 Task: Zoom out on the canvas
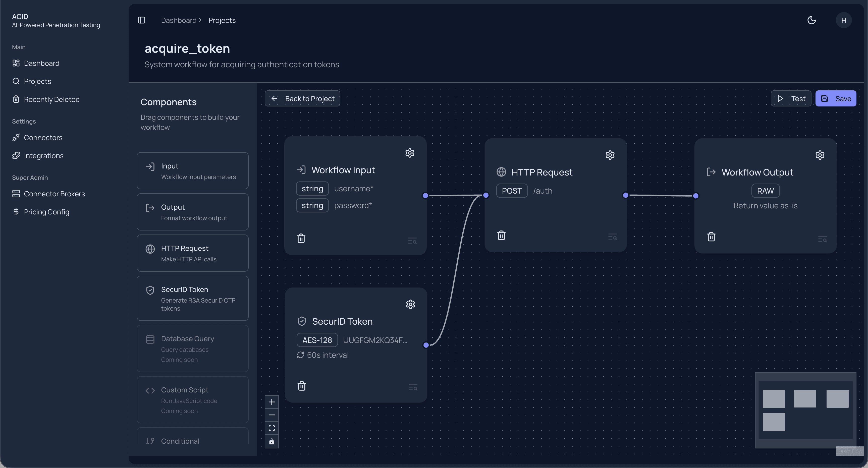(x=272, y=415)
